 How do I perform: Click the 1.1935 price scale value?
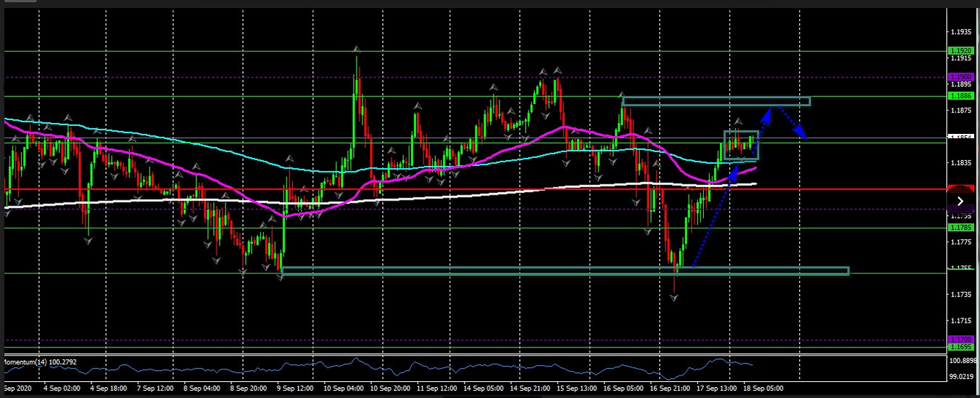point(960,32)
